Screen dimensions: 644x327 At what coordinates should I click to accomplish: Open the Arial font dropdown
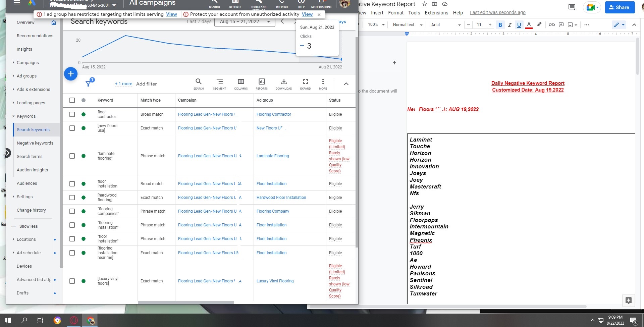(x=446, y=25)
